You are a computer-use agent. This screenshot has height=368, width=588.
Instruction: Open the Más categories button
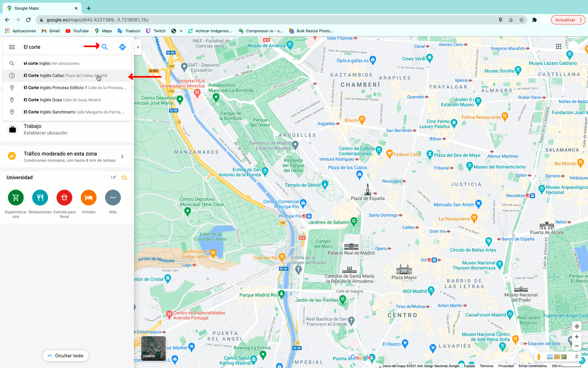tap(113, 197)
